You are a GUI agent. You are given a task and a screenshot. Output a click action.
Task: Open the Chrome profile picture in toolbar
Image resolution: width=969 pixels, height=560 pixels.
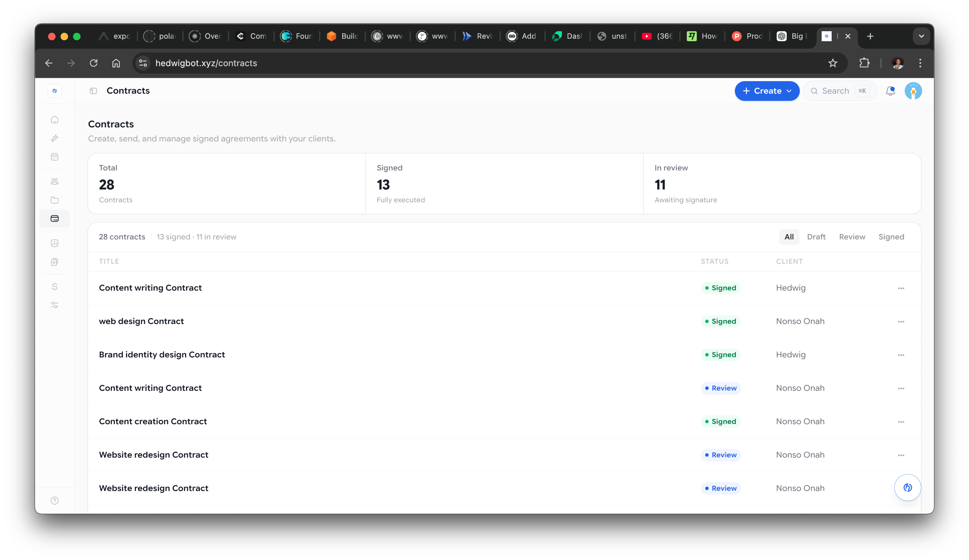click(x=898, y=63)
